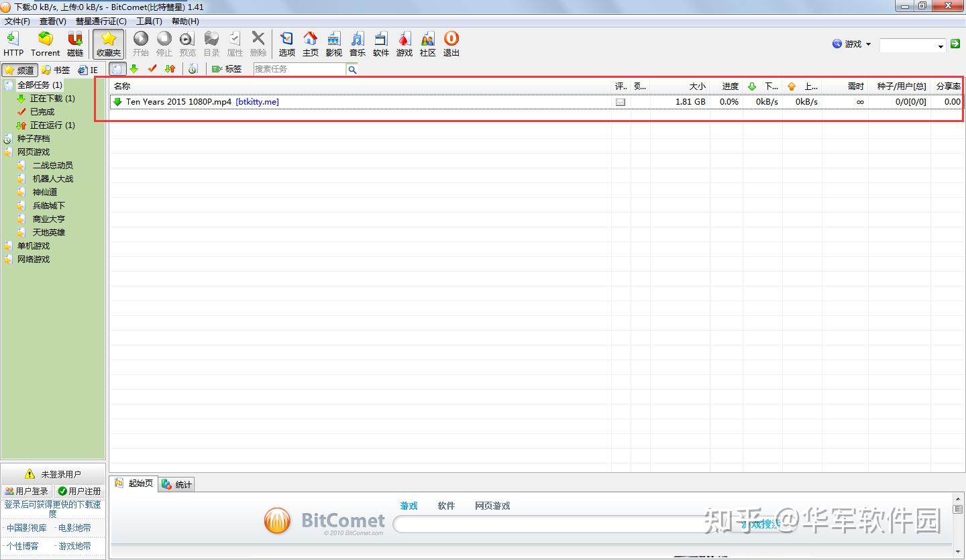Click the 0.0% progress cell of the task
This screenshot has height=560, width=966.
729,101
